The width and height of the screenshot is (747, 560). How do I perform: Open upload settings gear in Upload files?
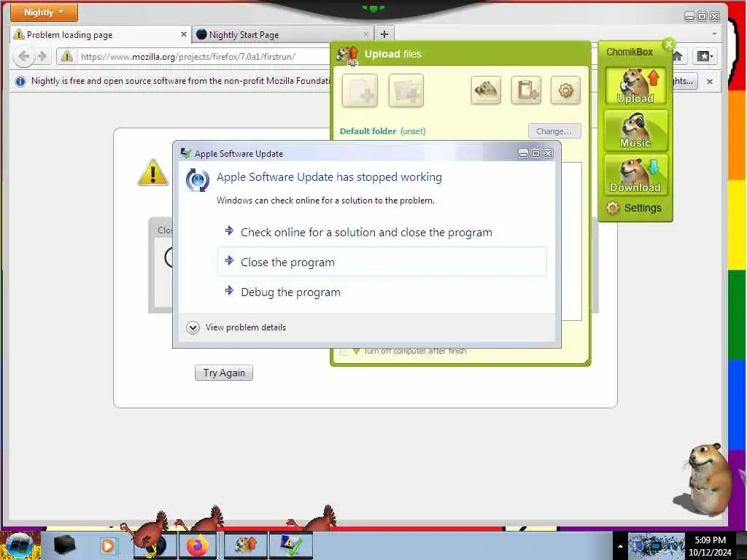tap(565, 90)
